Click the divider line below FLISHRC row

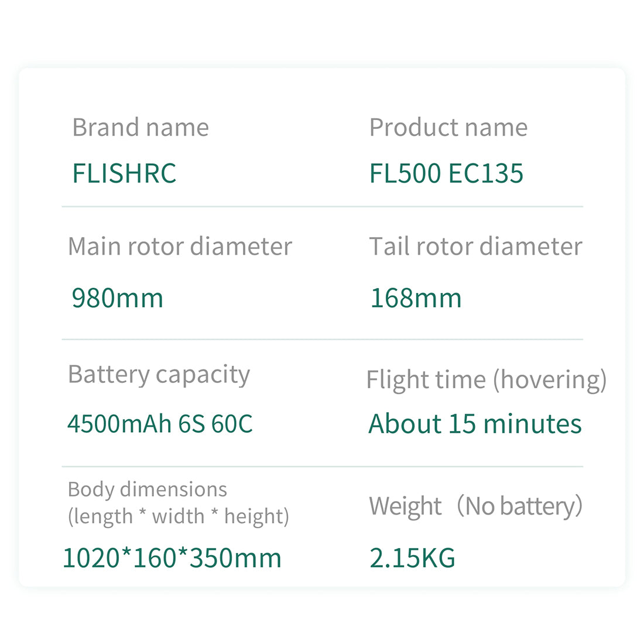click(322, 207)
